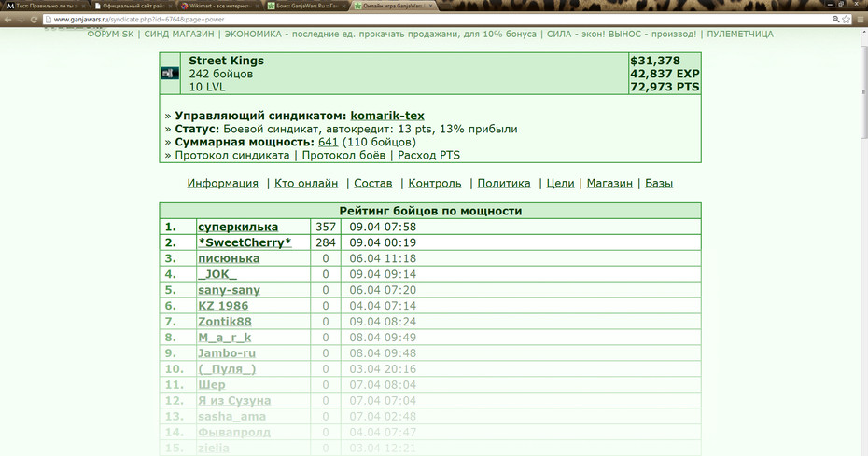
Task: Click the power value 357
Action: 326,227
